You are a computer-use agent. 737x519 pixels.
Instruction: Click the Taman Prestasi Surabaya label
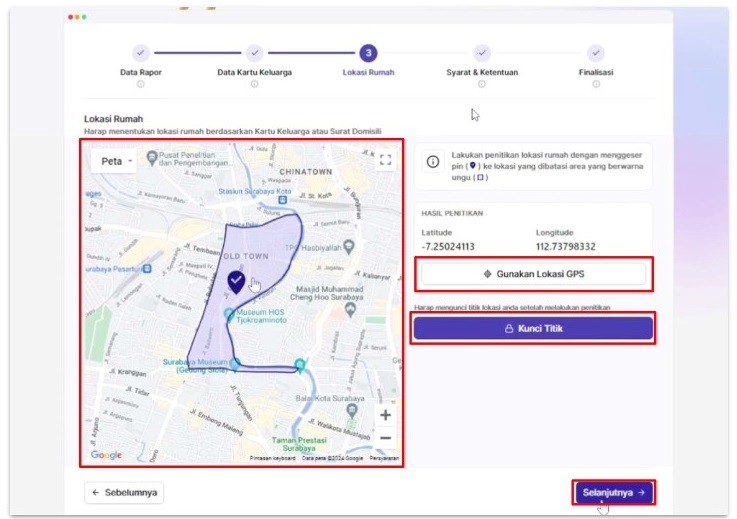point(299,444)
